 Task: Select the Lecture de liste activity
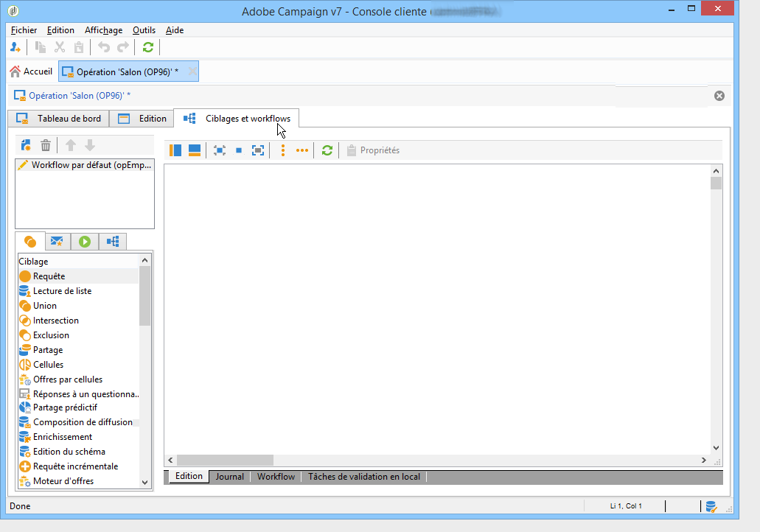(x=79, y=291)
